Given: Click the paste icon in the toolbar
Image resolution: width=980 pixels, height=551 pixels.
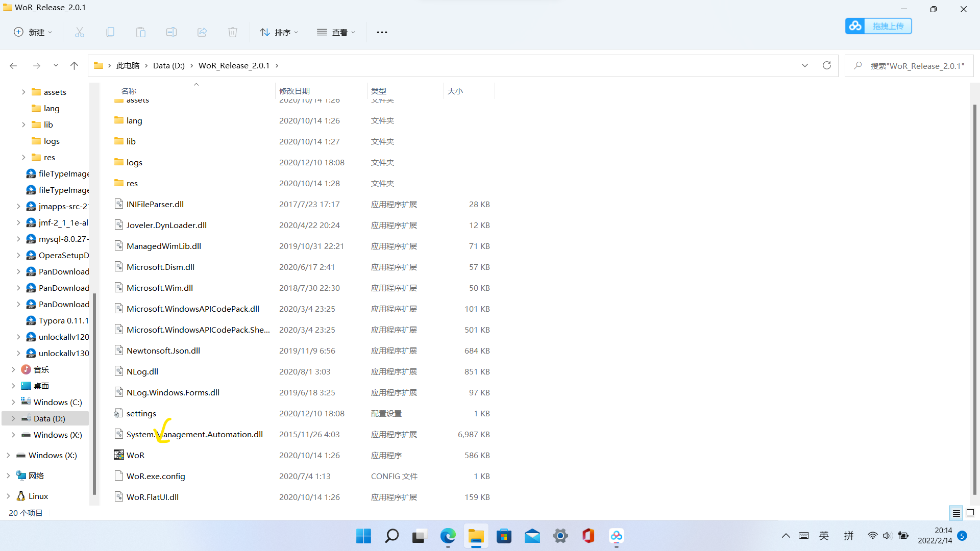Looking at the screenshot, I should pyautogui.click(x=140, y=32).
